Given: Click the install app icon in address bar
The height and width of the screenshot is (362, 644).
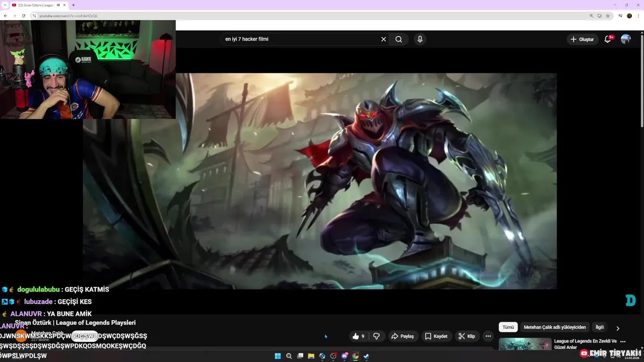Looking at the screenshot, I should pyautogui.click(x=599, y=16).
